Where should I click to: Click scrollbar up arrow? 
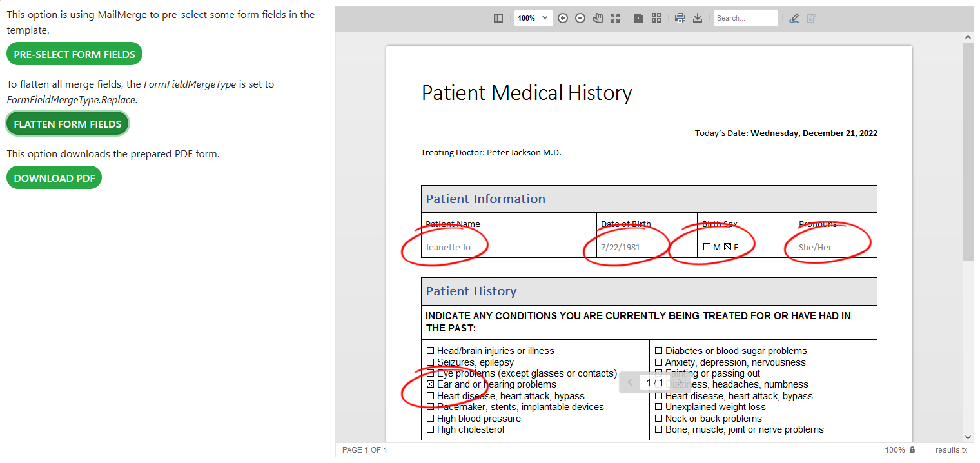(968, 37)
